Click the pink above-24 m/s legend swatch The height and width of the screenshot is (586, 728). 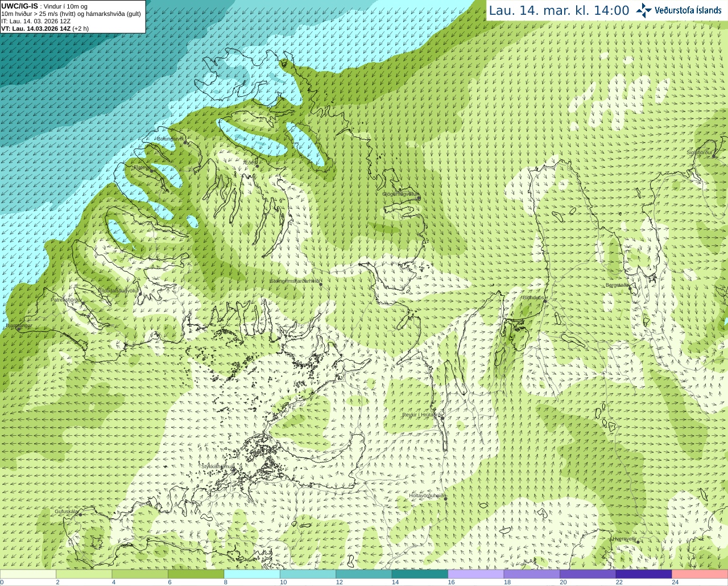(700, 574)
